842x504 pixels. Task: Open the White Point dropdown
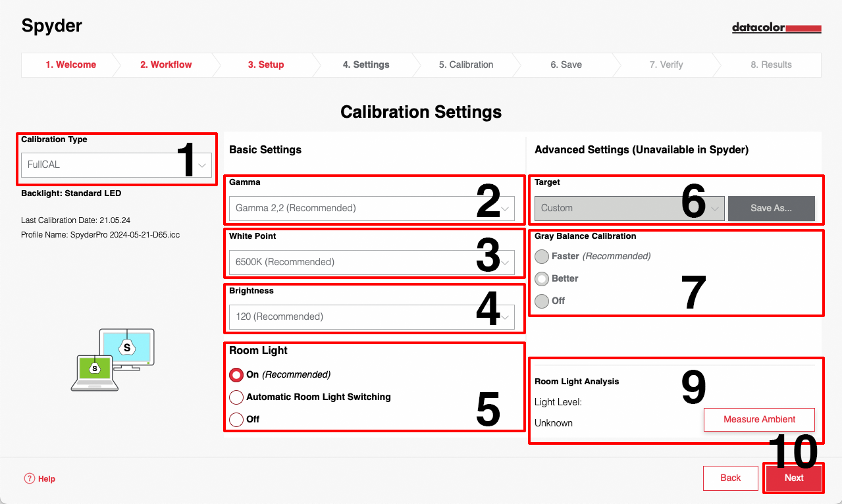[x=372, y=263]
